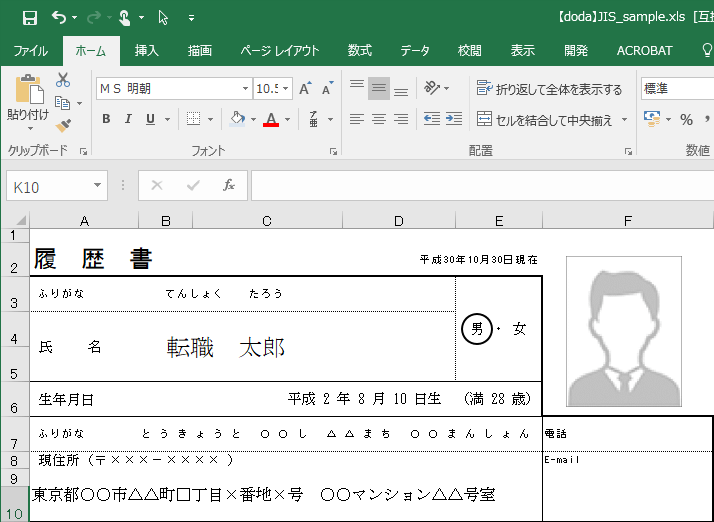
Task: Click the Name Box showing K10
Action: (56, 186)
